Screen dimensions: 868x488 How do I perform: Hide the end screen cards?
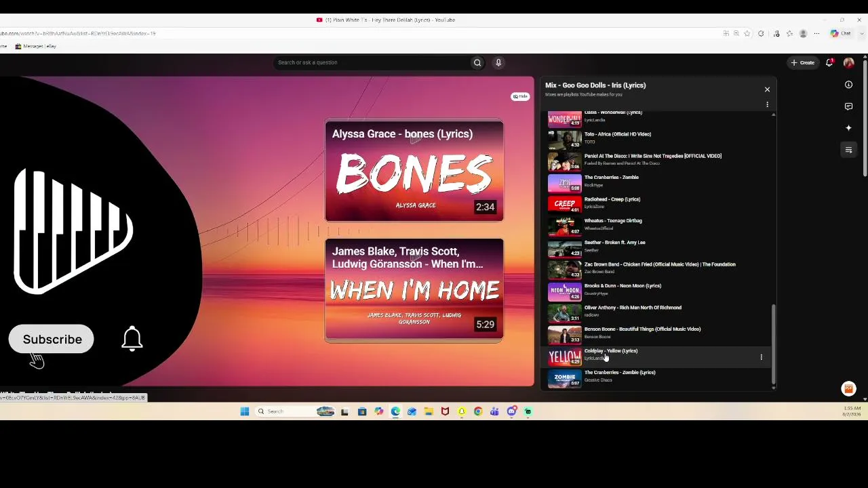pyautogui.click(x=520, y=96)
